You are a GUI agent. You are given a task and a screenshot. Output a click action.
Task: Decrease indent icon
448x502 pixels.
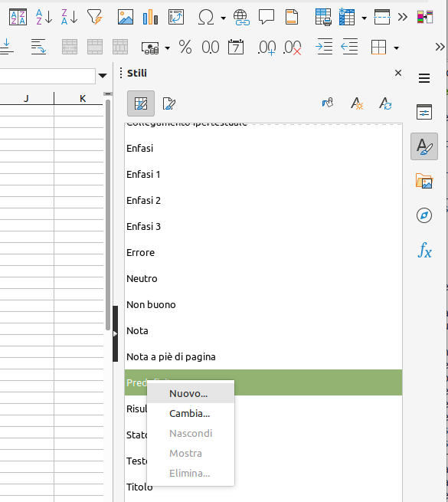tap(349, 47)
